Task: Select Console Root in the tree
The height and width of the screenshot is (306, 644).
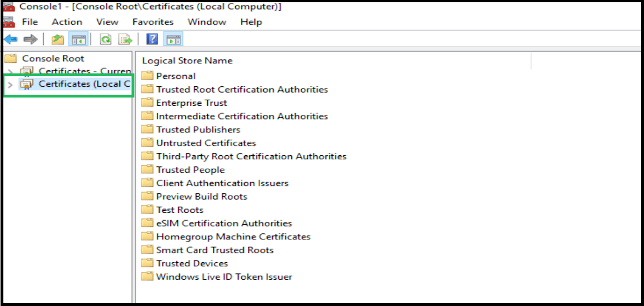Action: click(53, 58)
